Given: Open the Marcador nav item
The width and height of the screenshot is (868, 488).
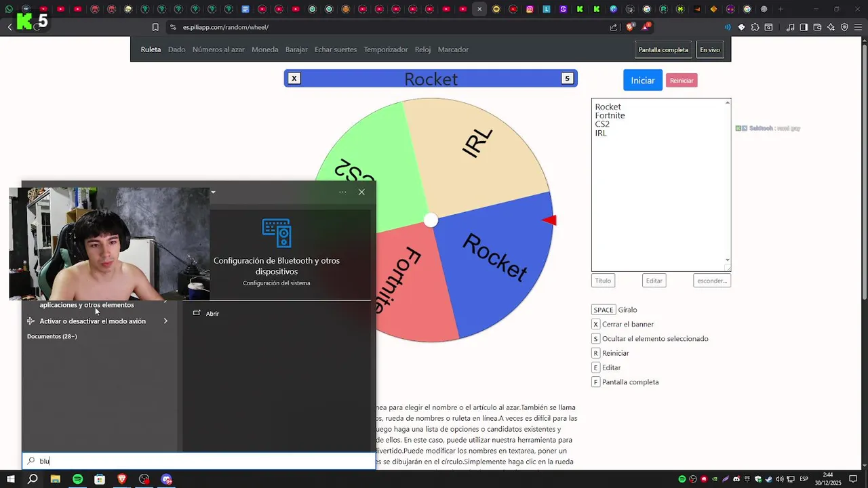Looking at the screenshot, I should 453,49.
